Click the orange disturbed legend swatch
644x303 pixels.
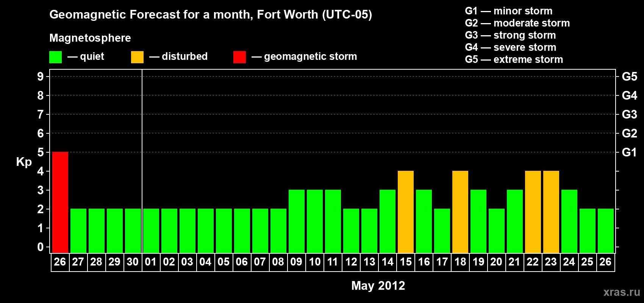pos(137,57)
